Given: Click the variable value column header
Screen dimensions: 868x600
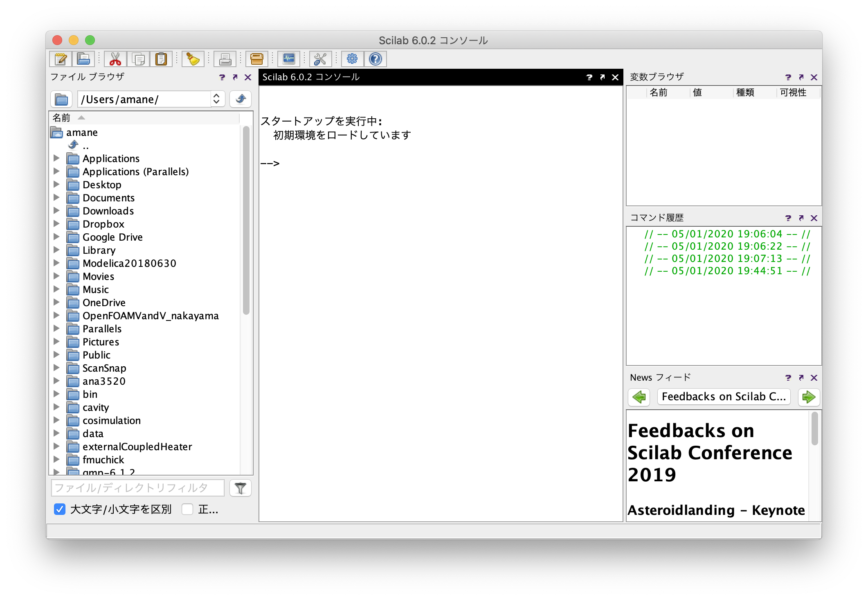Looking at the screenshot, I should tap(711, 92).
